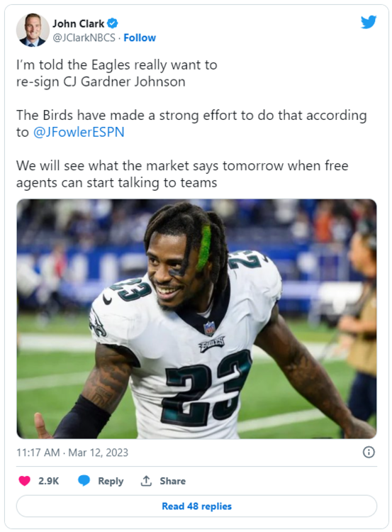Open the photo of the Eagles player
The height and width of the screenshot is (532, 392).
pyautogui.click(x=196, y=319)
